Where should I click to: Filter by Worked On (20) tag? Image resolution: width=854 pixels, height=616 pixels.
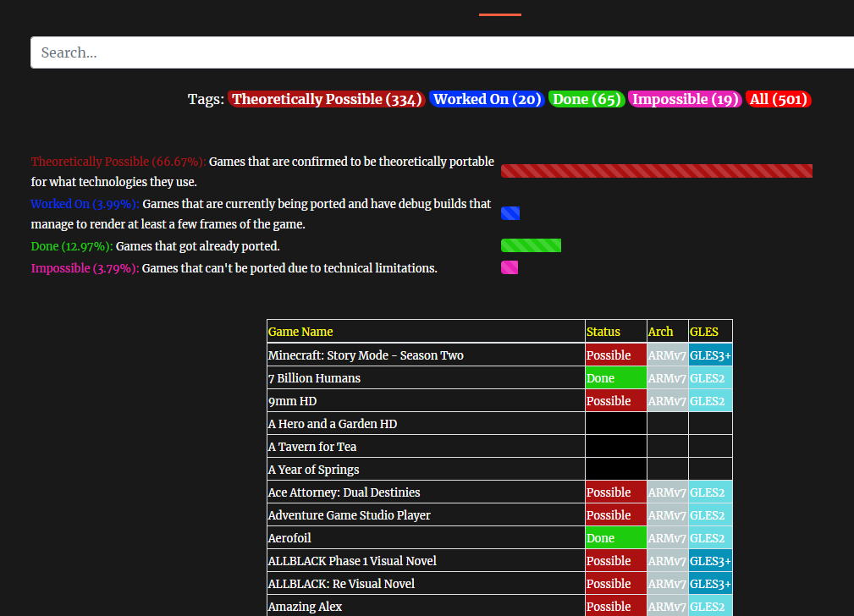(x=487, y=99)
